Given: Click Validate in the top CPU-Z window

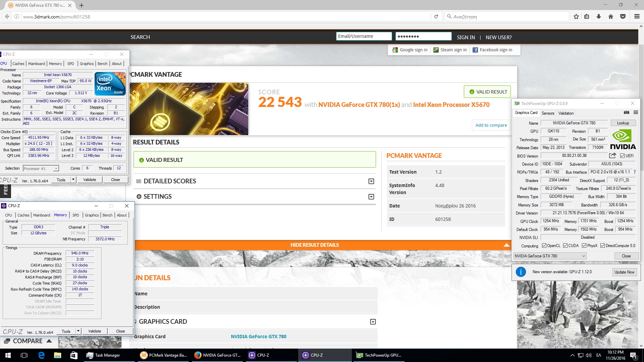Looking at the screenshot, I should point(90,180).
